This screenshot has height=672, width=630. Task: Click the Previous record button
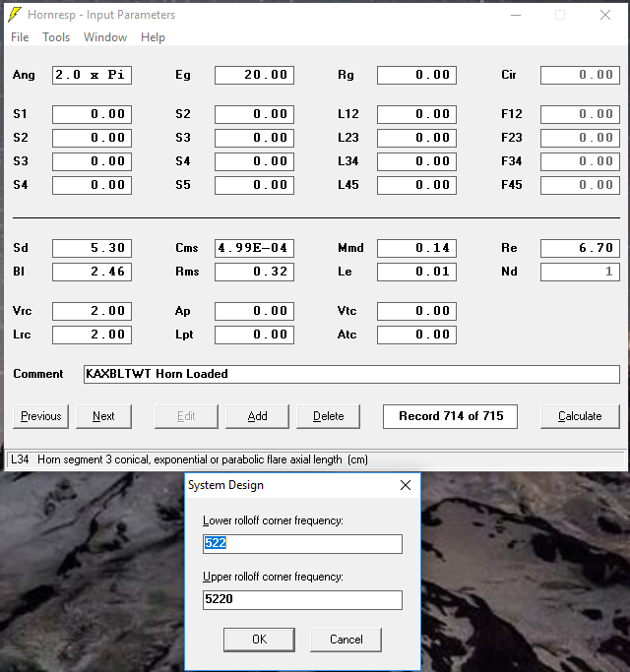[x=40, y=416]
